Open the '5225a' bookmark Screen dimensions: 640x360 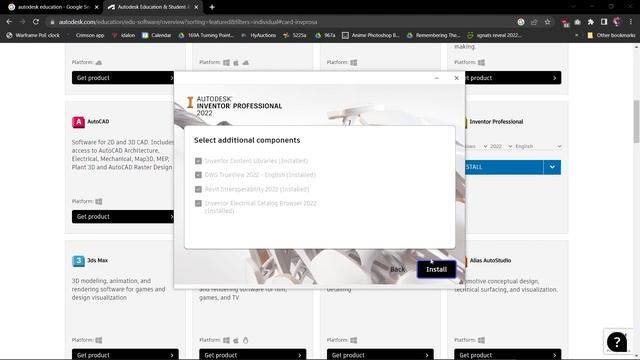(x=295, y=36)
